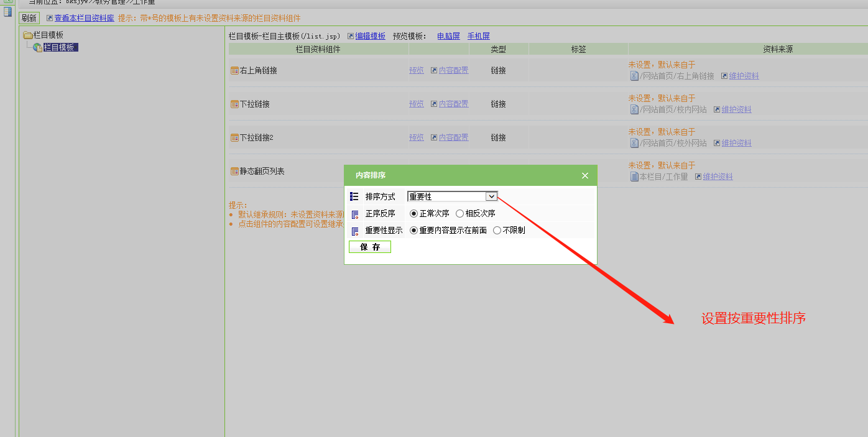868x437 pixels.
Task: Close the 内容排序 dialog
Action: pos(584,175)
